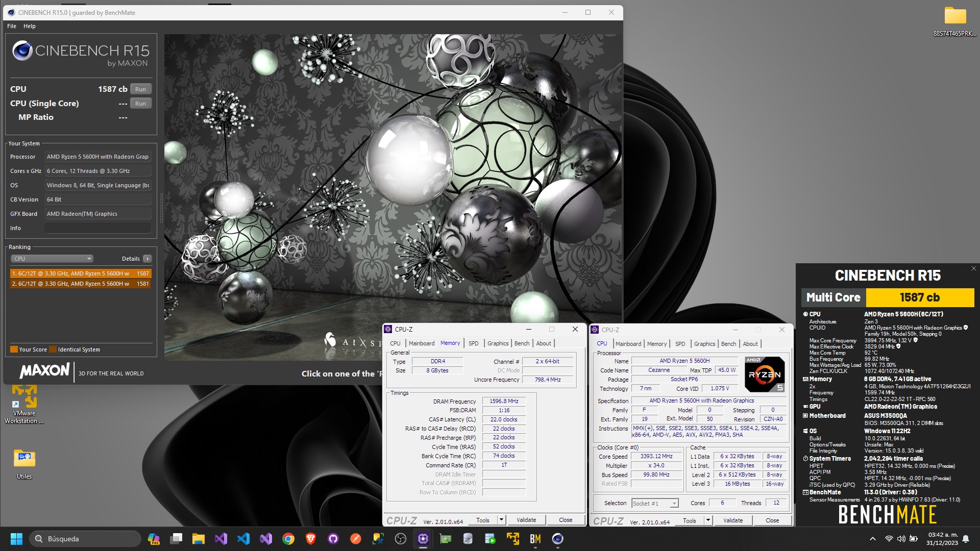The height and width of the screenshot is (551, 980).
Task: Open OBS Studio from the taskbar
Action: point(401,539)
